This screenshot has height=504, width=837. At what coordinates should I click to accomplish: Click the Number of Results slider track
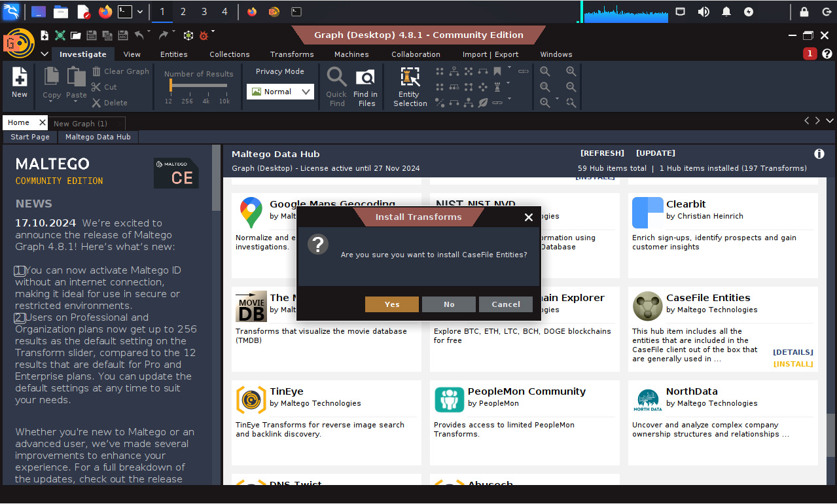(x=197, y=86)
